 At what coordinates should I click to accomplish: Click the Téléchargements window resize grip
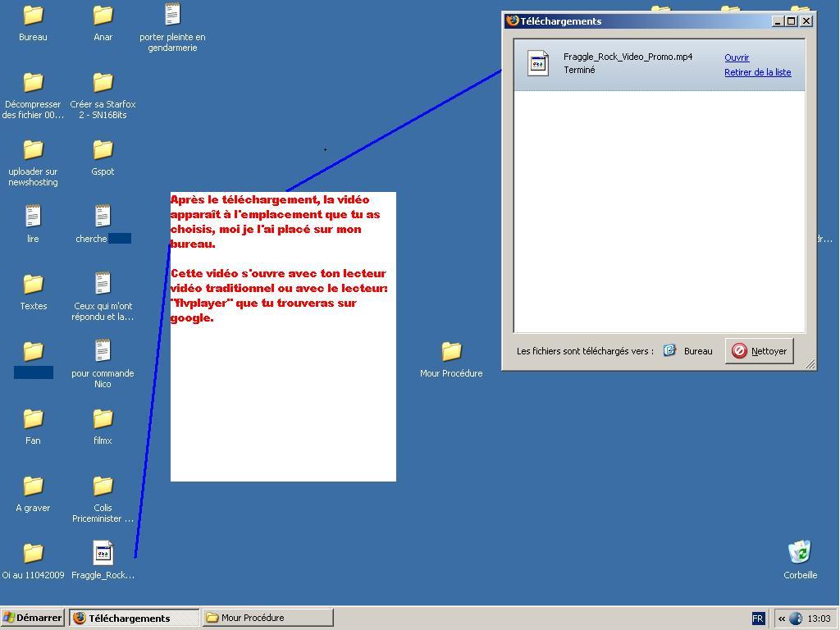(x=810, y=364)
